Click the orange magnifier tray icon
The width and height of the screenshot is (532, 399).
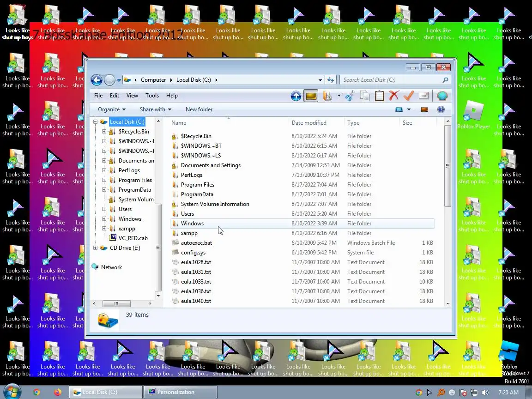tap(441, 393)
